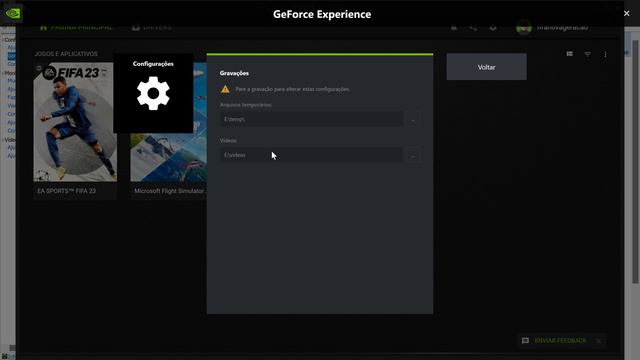Select the EA SPORTS FIFA 23 thumbnail

[x=75, y=122]
